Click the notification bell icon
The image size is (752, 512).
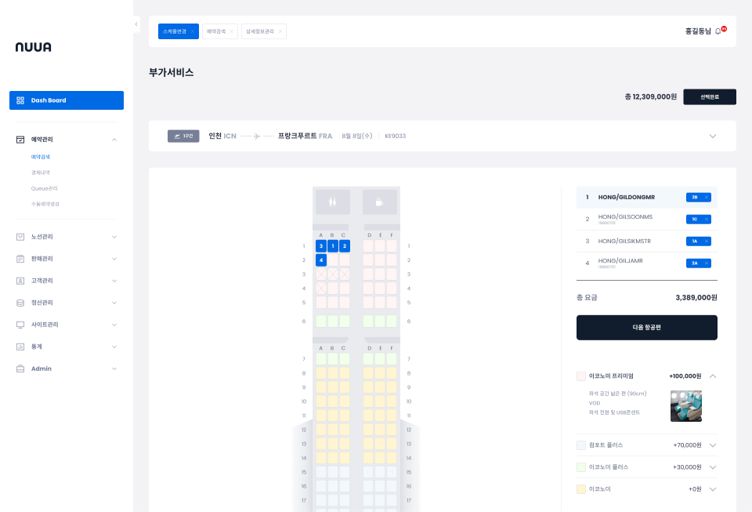pos(719,31)
